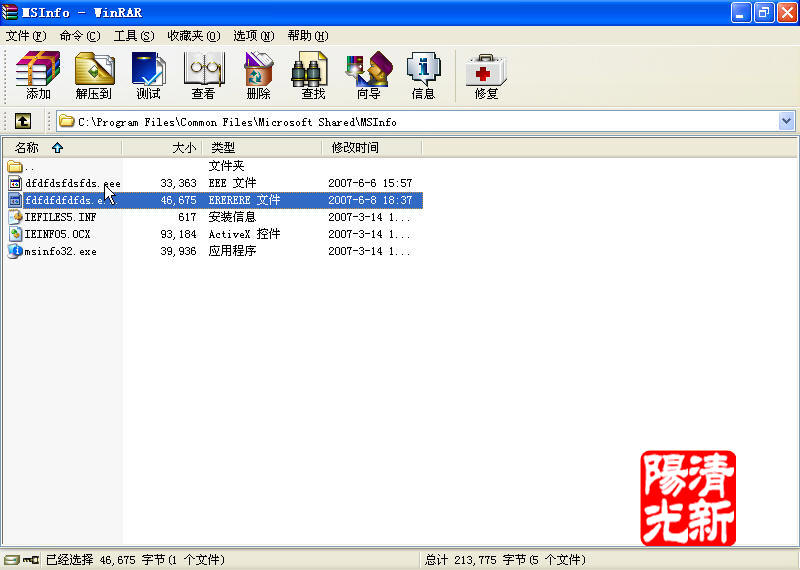The height and width of the screenshot is (570, 800).
Task: Click the parent folder icon
Action: 14,166
